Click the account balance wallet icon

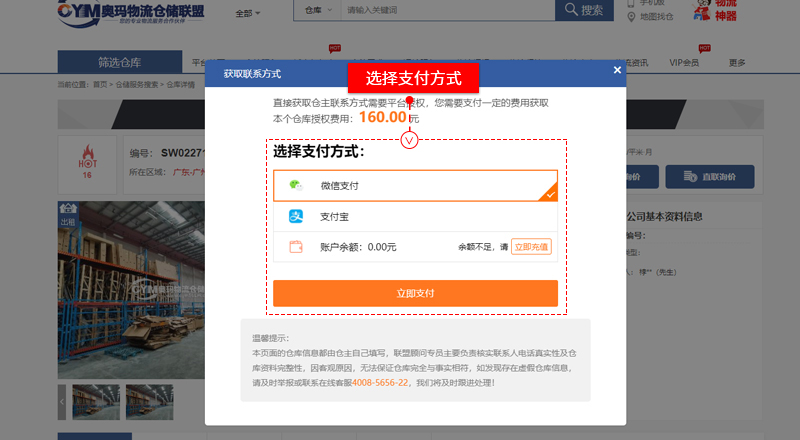[295, 247]
